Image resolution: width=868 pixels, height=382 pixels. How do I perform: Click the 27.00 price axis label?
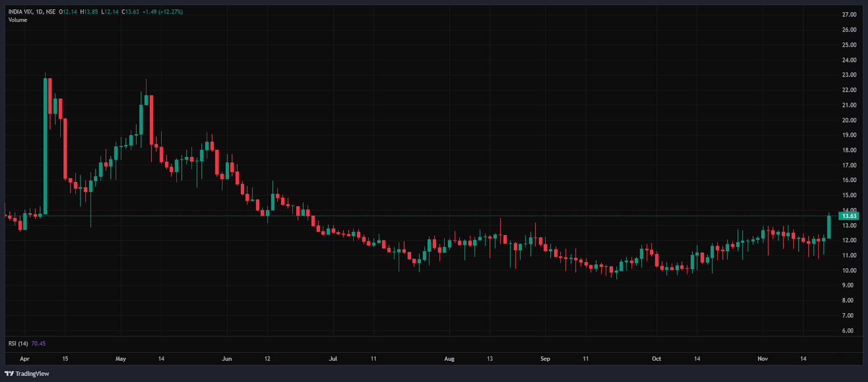pos(849,15)
